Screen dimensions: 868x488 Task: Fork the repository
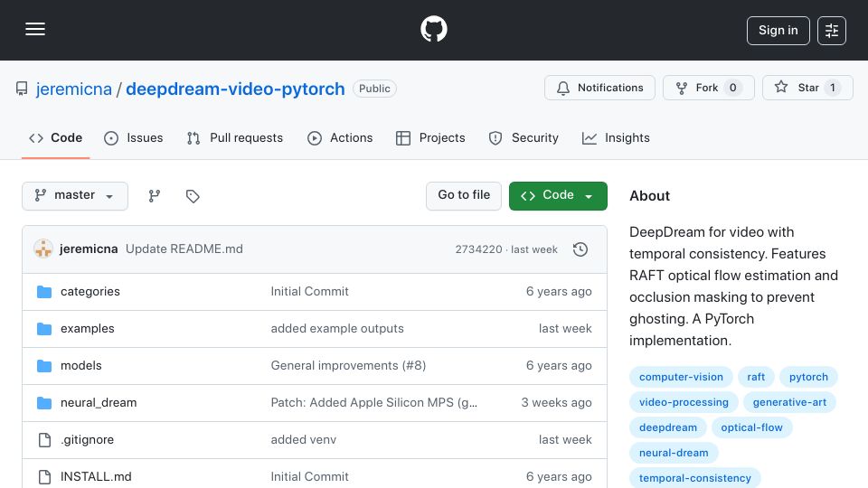coord(709,88)
